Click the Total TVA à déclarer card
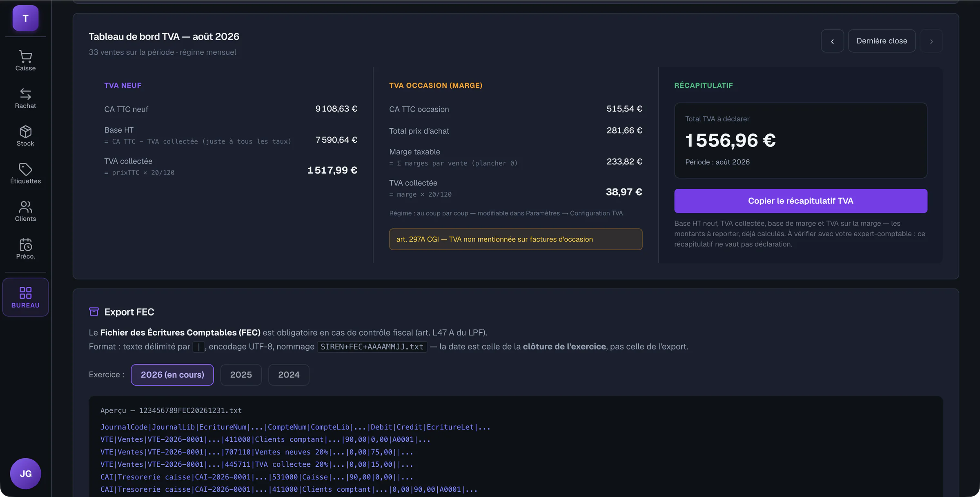Screen dimensions: 980x497 (800, 140)
